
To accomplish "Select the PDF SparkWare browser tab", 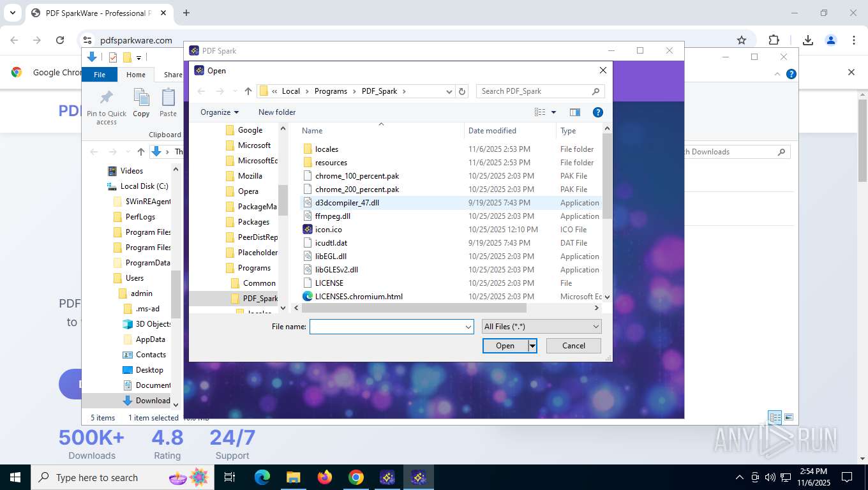I will pyautogui.click(x=98, y=13).
